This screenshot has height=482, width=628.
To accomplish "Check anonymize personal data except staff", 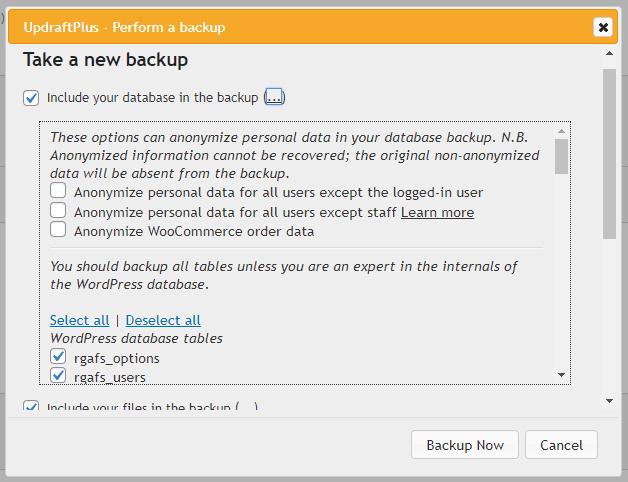I will coord(59,211).
